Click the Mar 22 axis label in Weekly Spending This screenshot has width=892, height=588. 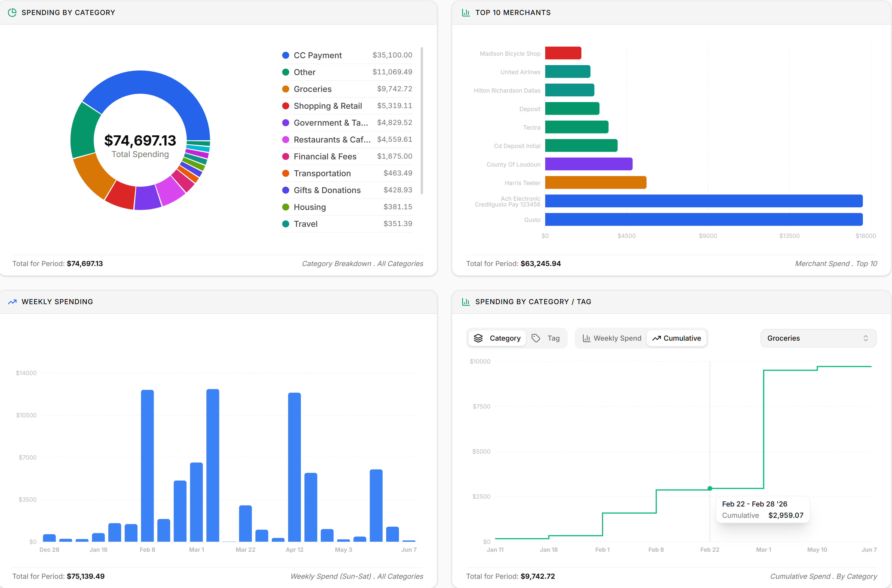(x=245, y=550)
